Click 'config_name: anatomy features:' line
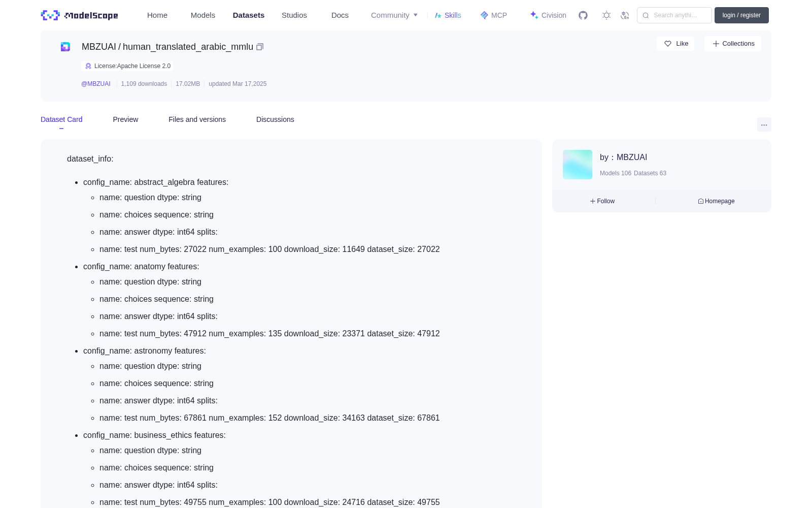This screenshot has width=812, height=508. click(x=141, y=267)
